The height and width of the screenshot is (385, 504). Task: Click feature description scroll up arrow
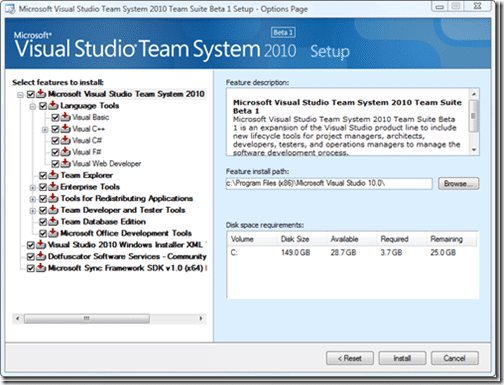point(474,94)
